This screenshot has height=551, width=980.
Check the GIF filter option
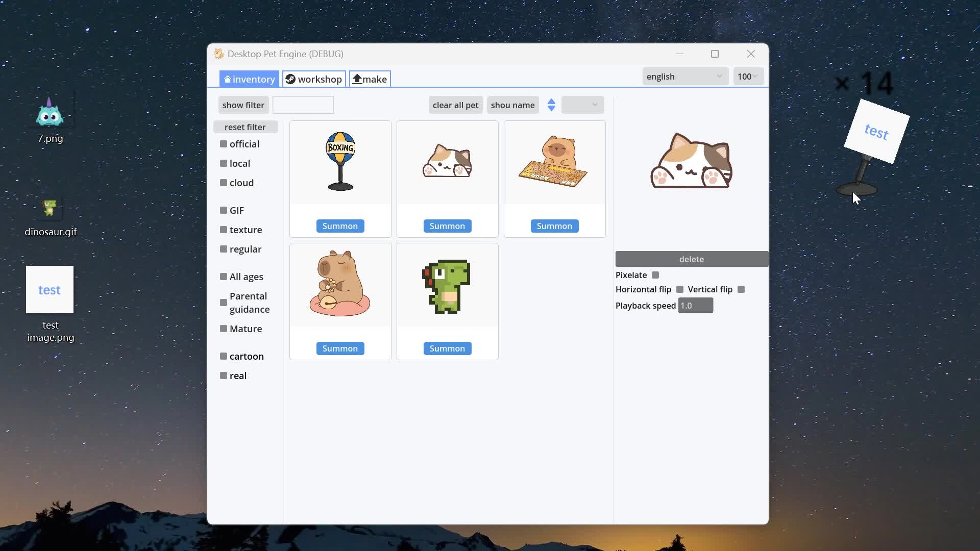(224, 210)
